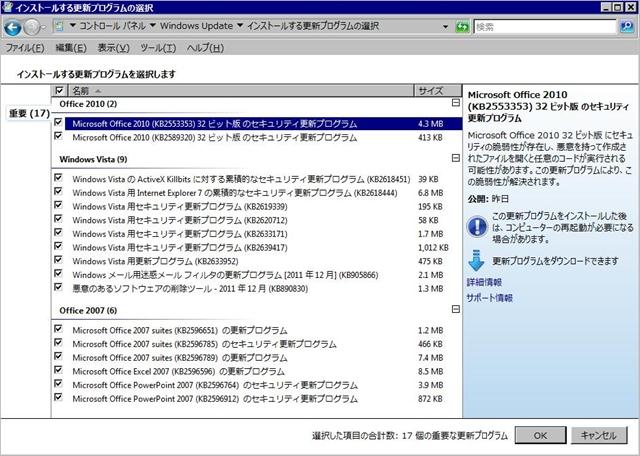Click the キャンセル button

(x=598, y=436)
